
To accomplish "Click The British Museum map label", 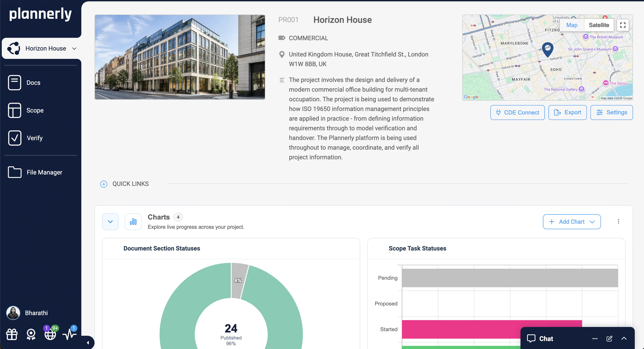I will tap(606, 37).
